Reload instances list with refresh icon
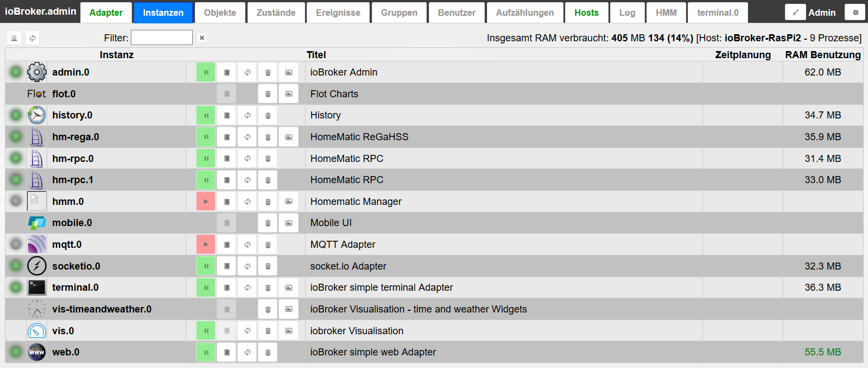This screenshot has height=369, width=868. coord(33,38)
